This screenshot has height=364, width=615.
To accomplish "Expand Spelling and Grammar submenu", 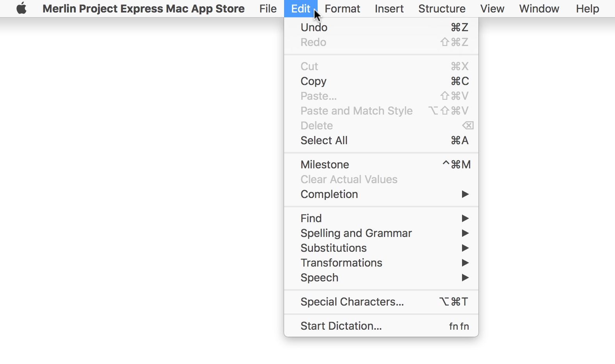I will 381,233.
